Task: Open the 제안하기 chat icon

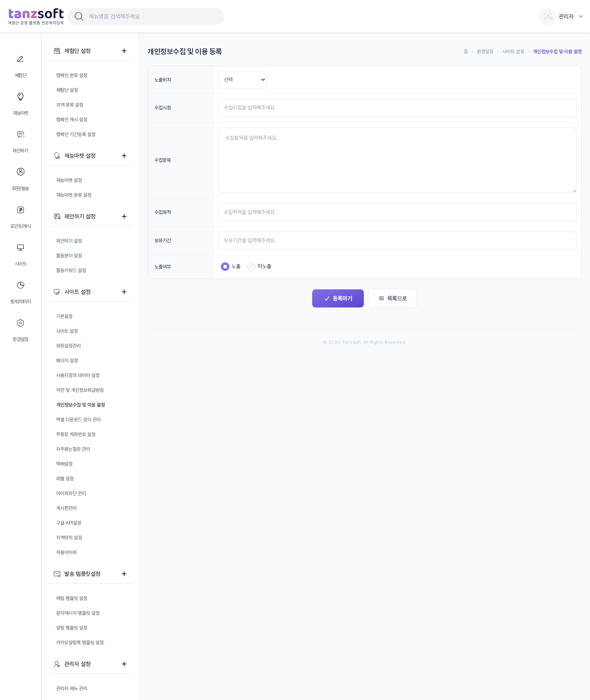Action: pos(20,134)
